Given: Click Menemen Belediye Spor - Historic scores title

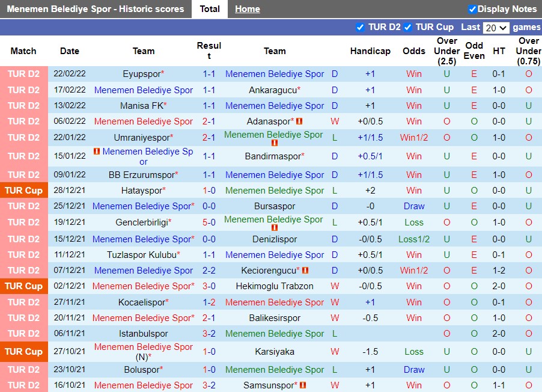Looking at the screenshot, I should (x=96, y=9).
